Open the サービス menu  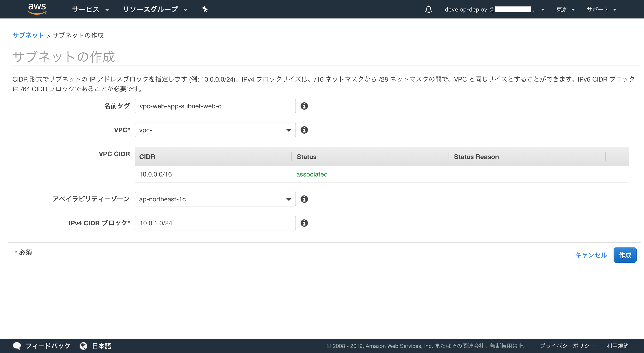[x=91, y=9]
